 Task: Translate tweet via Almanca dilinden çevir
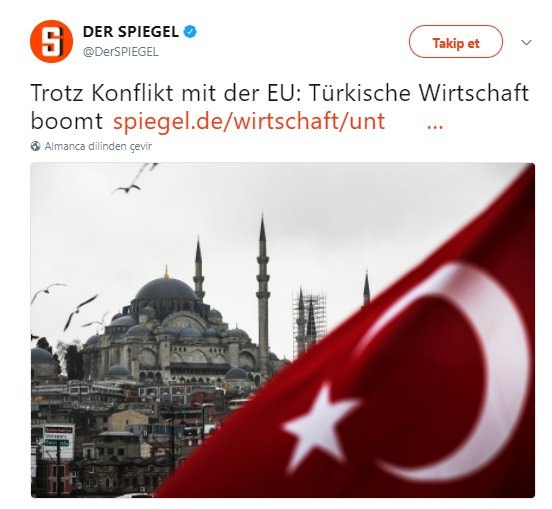click(x=98, y=146)
